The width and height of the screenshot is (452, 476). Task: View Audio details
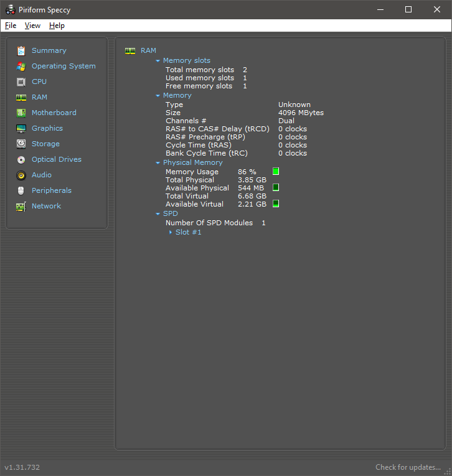click(x=42, y=175)
